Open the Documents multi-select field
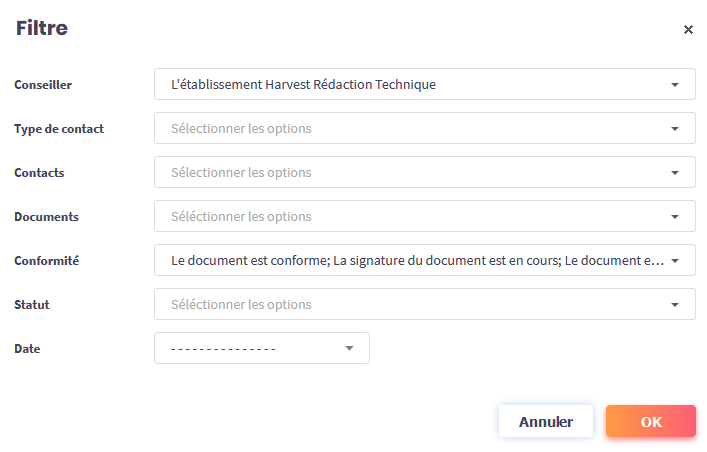707x452 pixels. (410, 217)
